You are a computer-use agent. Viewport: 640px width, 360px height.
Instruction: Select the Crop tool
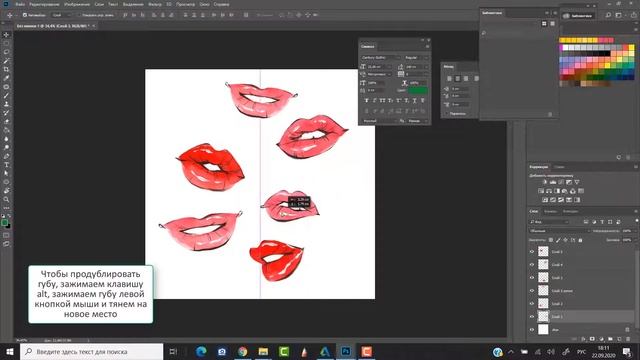tap(6, 69)
